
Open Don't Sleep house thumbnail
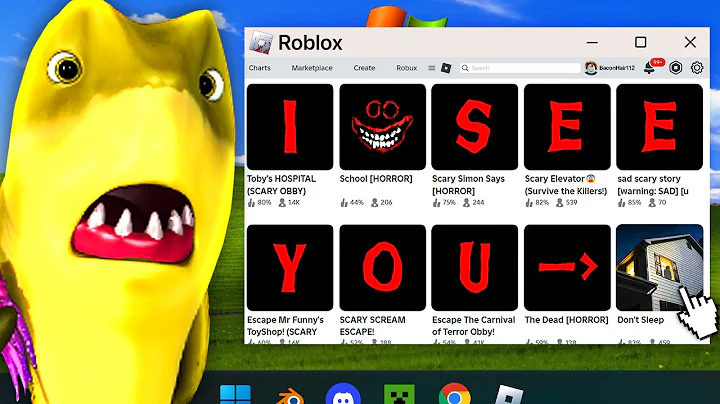[x=659, y=268]
